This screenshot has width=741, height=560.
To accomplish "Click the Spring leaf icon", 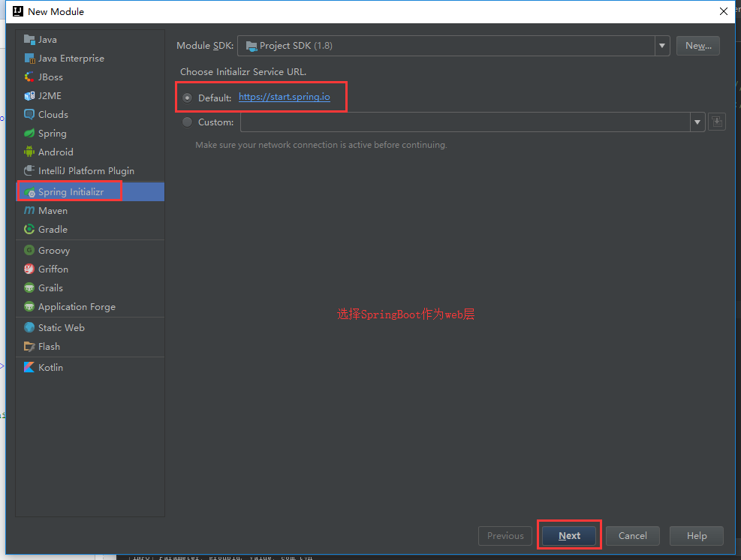I will pyautogui.click(x=29, y=134).
